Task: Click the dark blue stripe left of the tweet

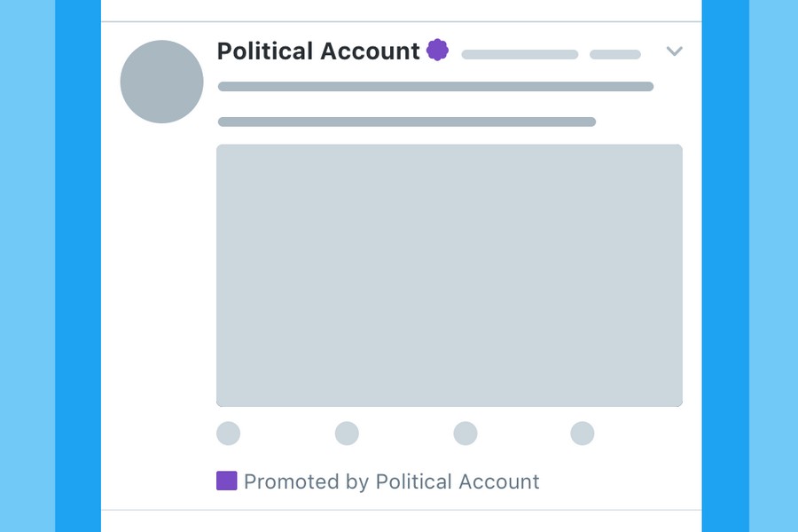Action: (78, 266)
